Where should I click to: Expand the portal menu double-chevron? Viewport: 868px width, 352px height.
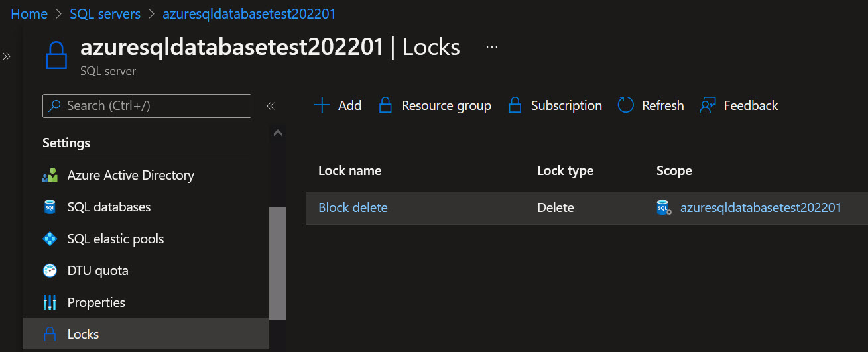tap(7, 56)
